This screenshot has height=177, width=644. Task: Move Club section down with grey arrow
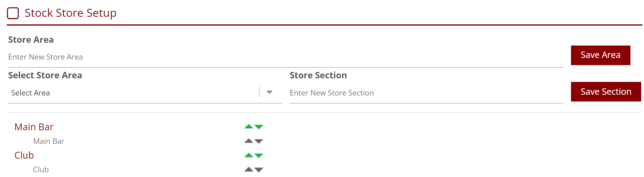tap(259, 170)
